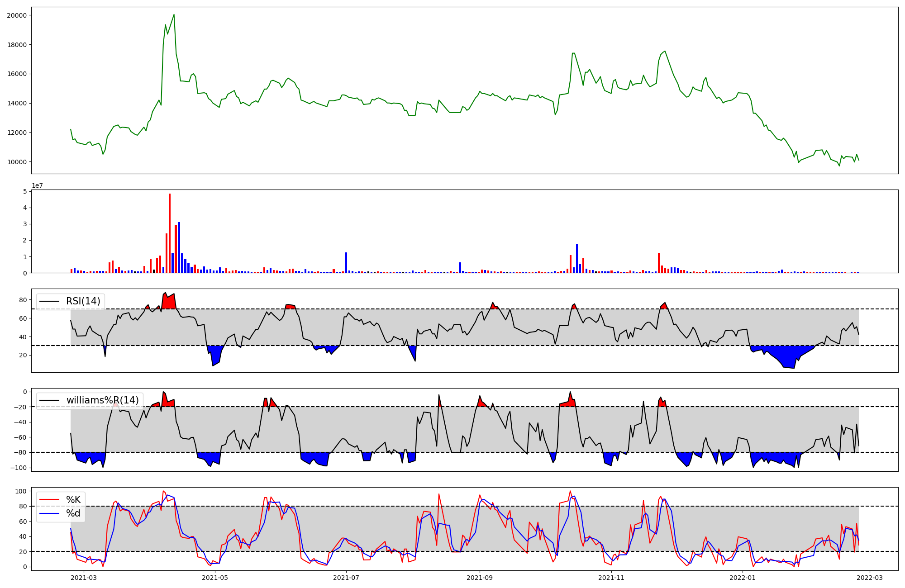Click the 2022-03 x-axis date label

[x=870, y=577]
